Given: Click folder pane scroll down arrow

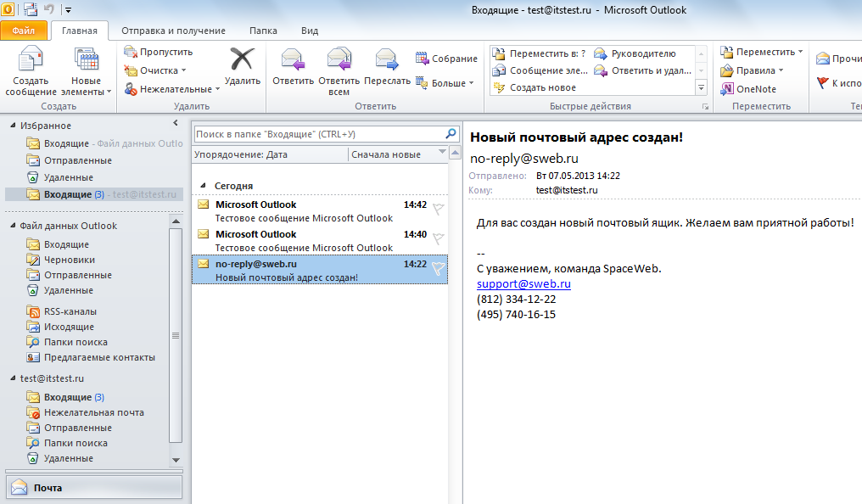Looking at the screenshot, I should [x=176, y=460].
